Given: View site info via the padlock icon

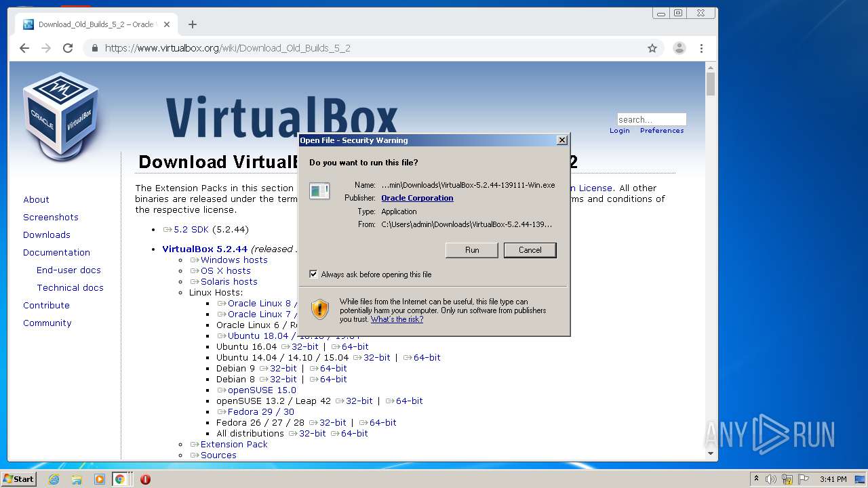Looking at the screenshot, I should pos(95,48).
